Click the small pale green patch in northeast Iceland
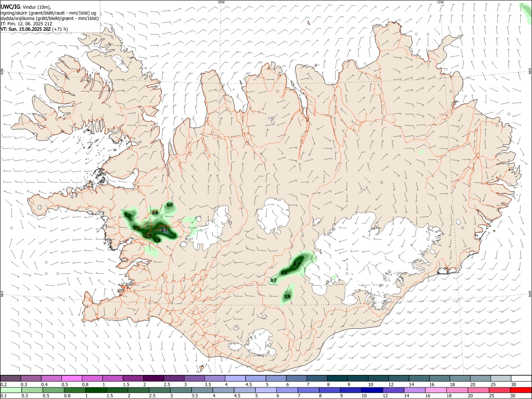Image resolution: width=532 pixels, height=399 pixels. (x=421, y=152)
